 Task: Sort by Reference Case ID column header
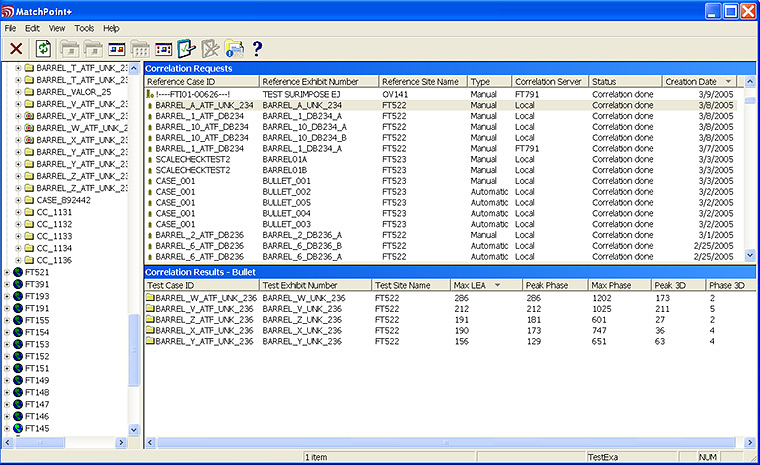click(202, 81)
